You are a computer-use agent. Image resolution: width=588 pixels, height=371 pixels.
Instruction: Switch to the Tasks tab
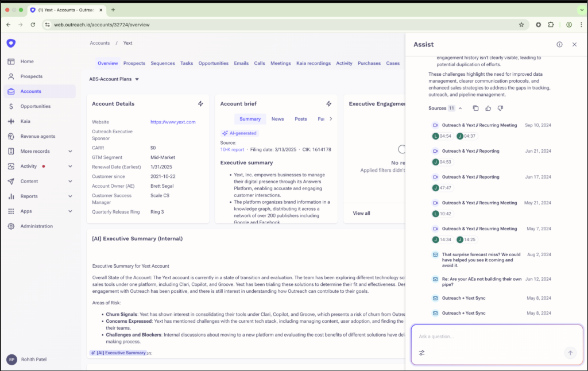click(x=187, y=63)
